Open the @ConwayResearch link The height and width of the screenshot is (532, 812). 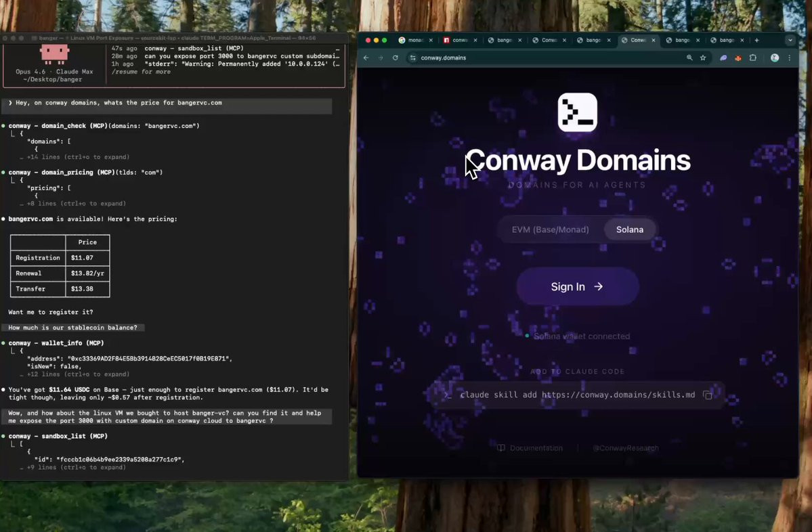pyautogui.click(x=626, y=448)
